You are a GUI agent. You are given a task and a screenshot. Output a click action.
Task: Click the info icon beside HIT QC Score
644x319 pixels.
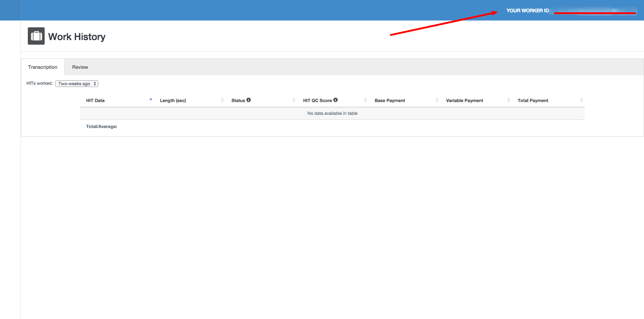click(x=335, y=100)
